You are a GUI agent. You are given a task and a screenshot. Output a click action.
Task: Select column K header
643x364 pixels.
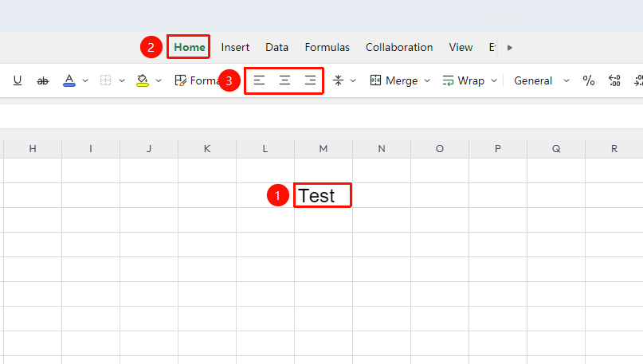coord(207,148)
